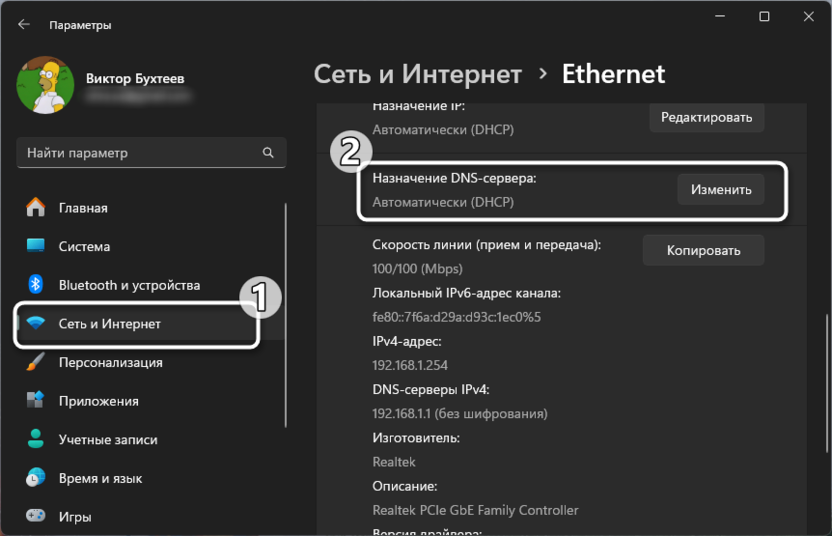This screenshot has height=536, width=832.
Task: Click the gamepad icon beside Игры
Action: [36, 517]
